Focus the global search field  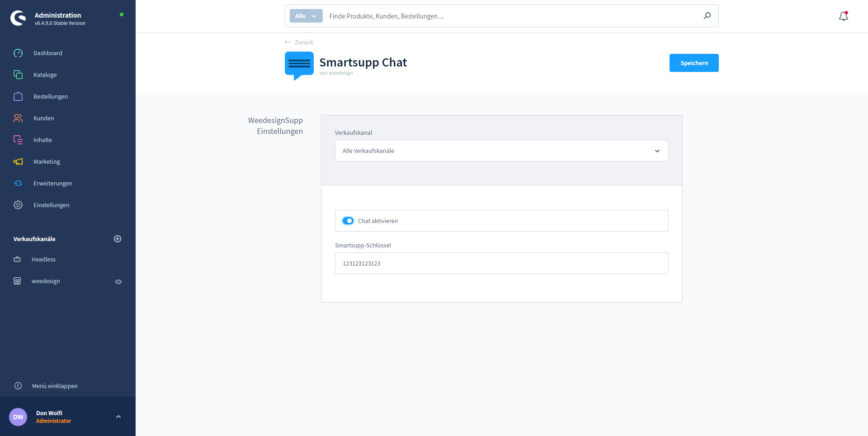click(513, 16)
